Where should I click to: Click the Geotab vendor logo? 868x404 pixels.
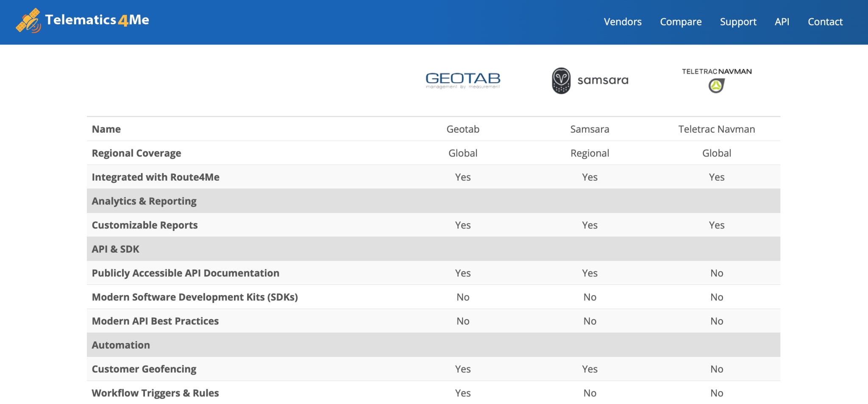click(463, 80)
